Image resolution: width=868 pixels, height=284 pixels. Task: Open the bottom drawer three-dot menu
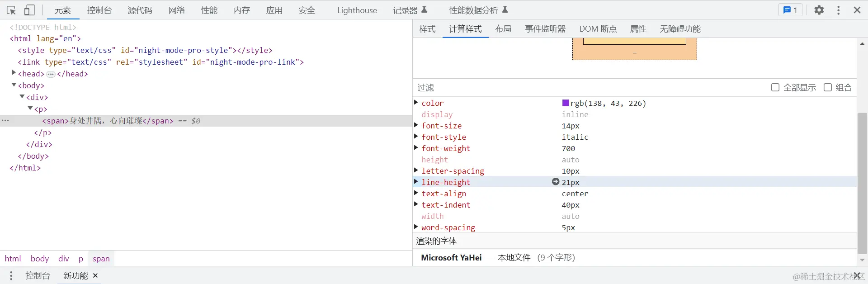coord(11,275)
